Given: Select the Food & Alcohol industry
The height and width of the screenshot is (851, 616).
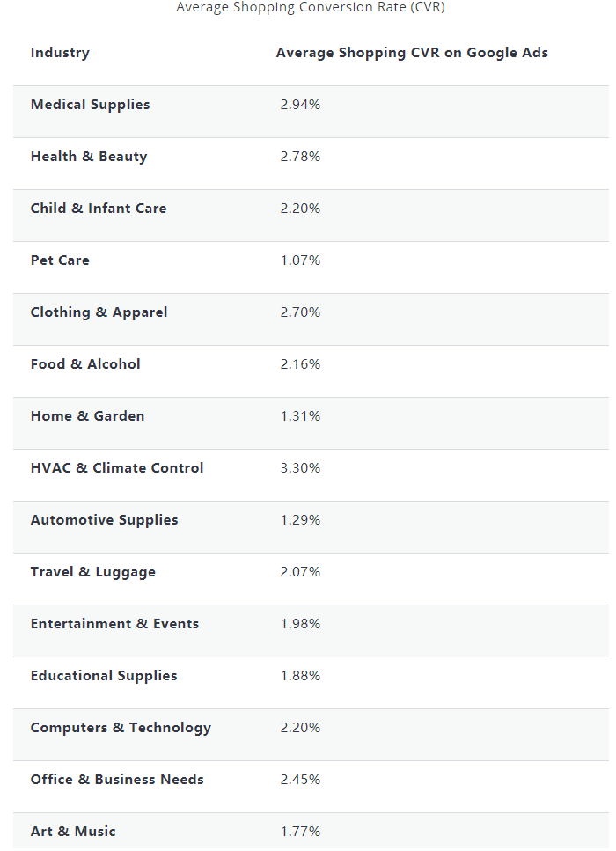Looking at the screenshot, I should pyautogui.click(x=85, y=364).
